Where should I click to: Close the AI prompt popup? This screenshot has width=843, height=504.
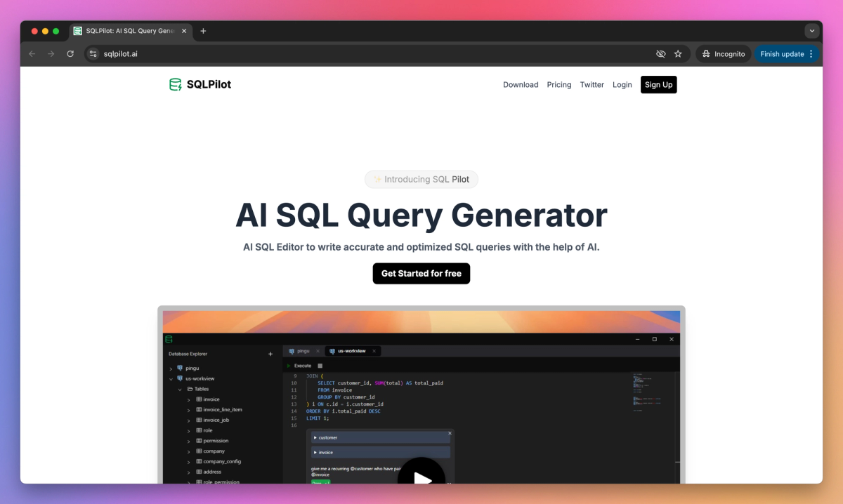(x=450, y=433)
